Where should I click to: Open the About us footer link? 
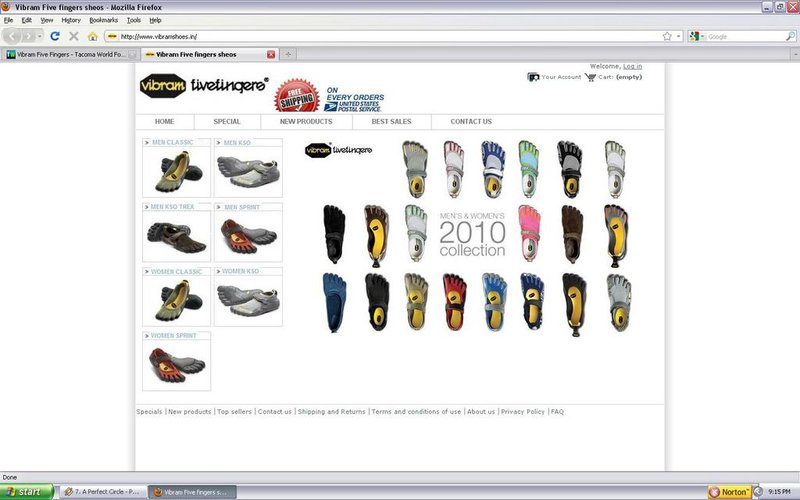[481, 411]
